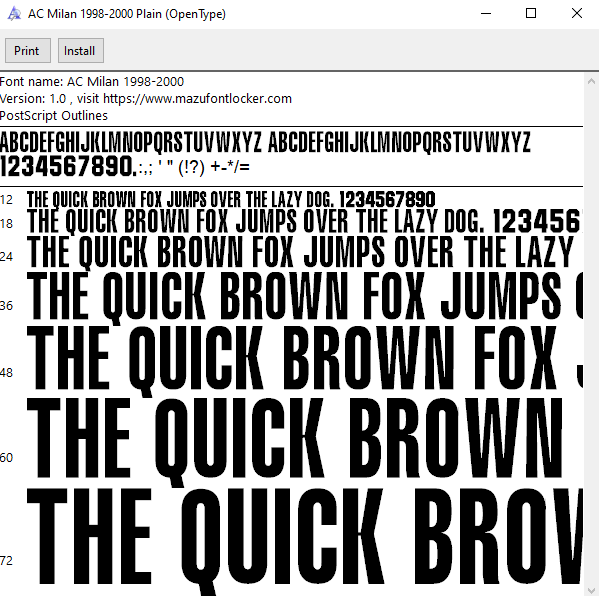Click the 72 point size label

click(x=6, y=560)
